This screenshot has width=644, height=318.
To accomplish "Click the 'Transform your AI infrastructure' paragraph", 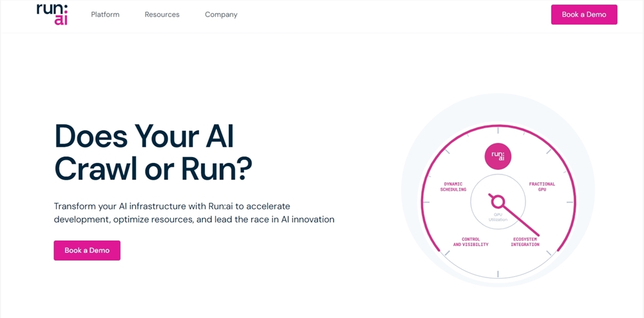I will tap(194, 212).
